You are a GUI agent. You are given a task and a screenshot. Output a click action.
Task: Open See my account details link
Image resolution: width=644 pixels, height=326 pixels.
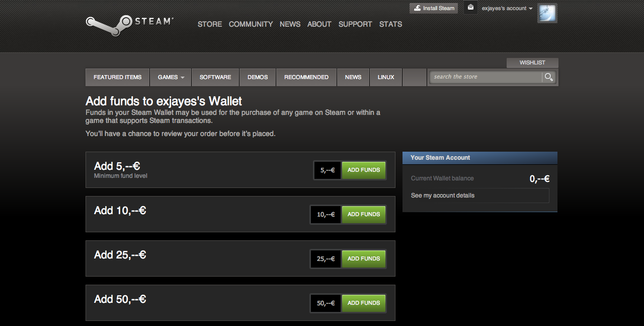[443, 195]
